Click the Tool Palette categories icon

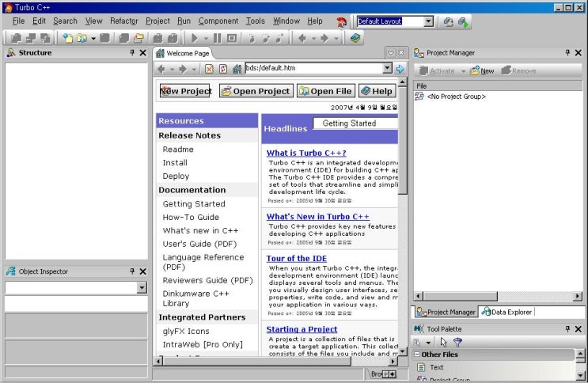pyautogui.click(x=417, y=342)
